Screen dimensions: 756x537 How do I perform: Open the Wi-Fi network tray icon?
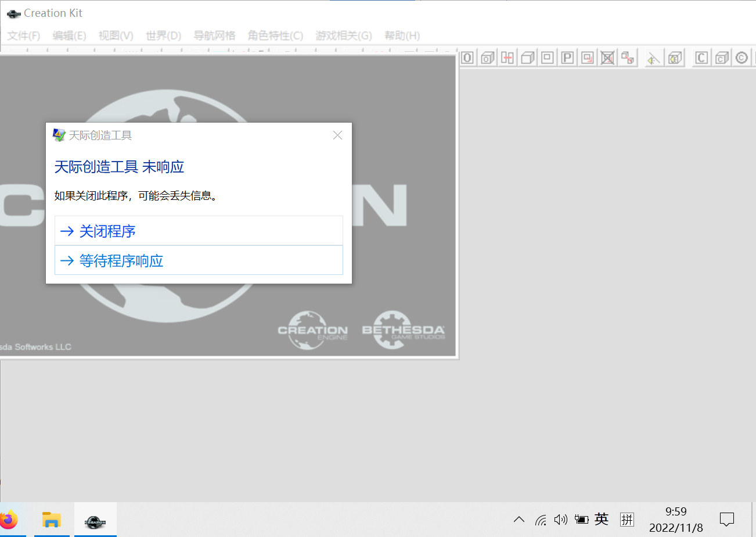[x=541, y=520]
